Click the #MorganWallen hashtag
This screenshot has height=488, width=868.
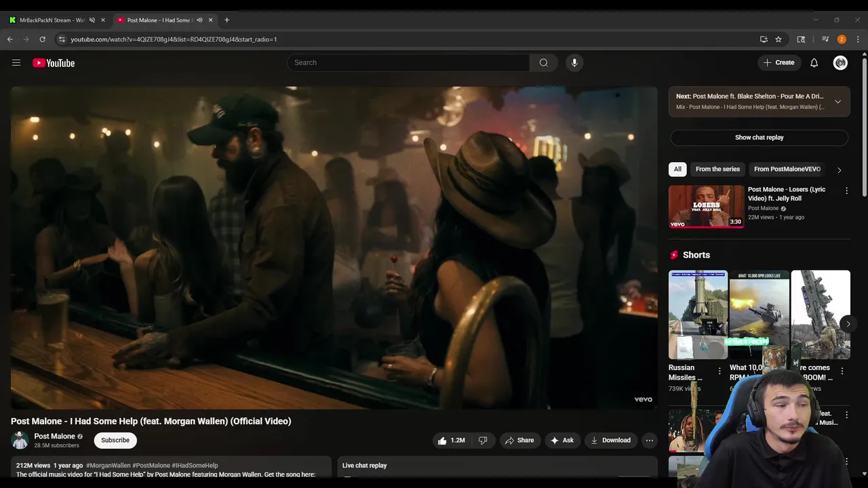coord(108,466)
